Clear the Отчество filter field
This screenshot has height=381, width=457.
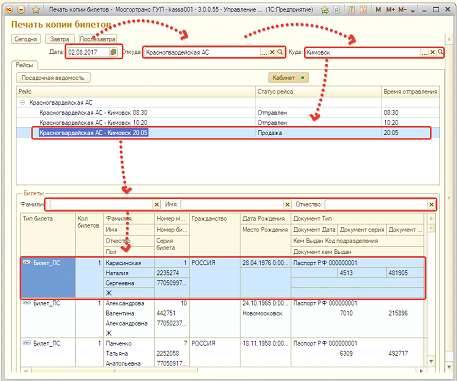[431, 204]
